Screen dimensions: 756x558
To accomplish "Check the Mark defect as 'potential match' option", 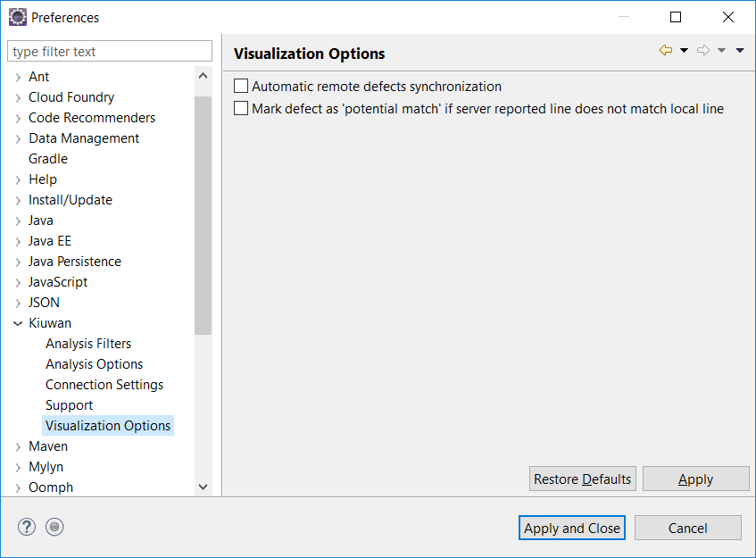I will coord(240,108).
